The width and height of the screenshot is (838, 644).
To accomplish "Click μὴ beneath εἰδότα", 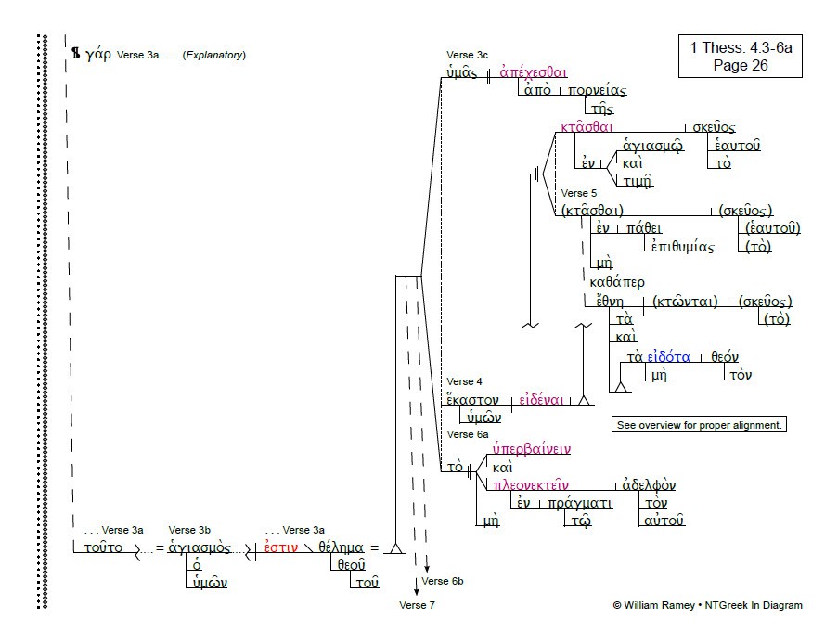I will [660, 375].
